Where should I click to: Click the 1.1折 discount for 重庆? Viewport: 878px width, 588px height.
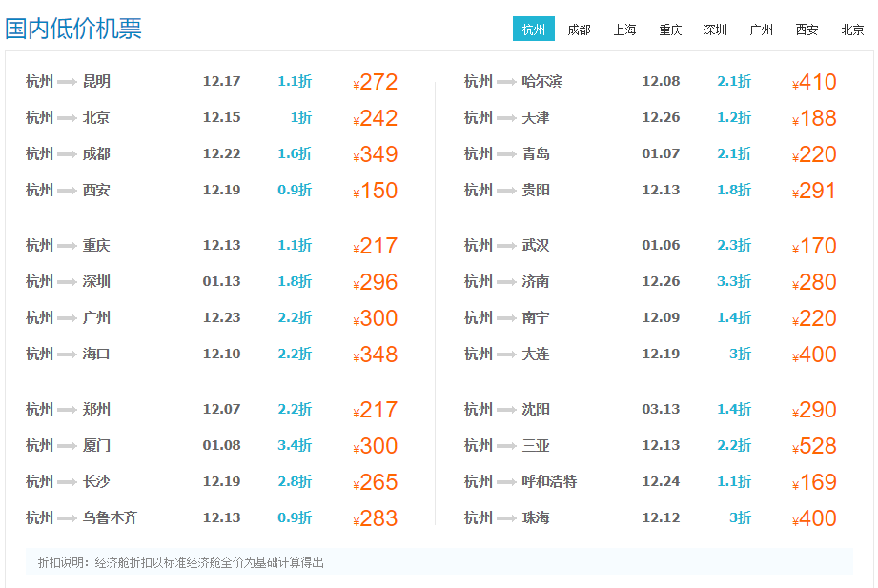pos(295,245)
